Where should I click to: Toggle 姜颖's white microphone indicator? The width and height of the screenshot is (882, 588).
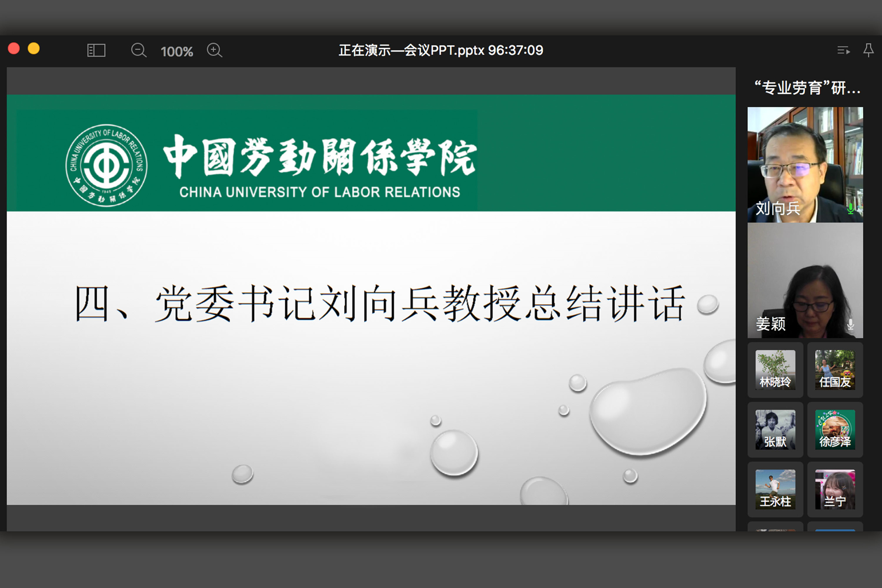[851, 324]
